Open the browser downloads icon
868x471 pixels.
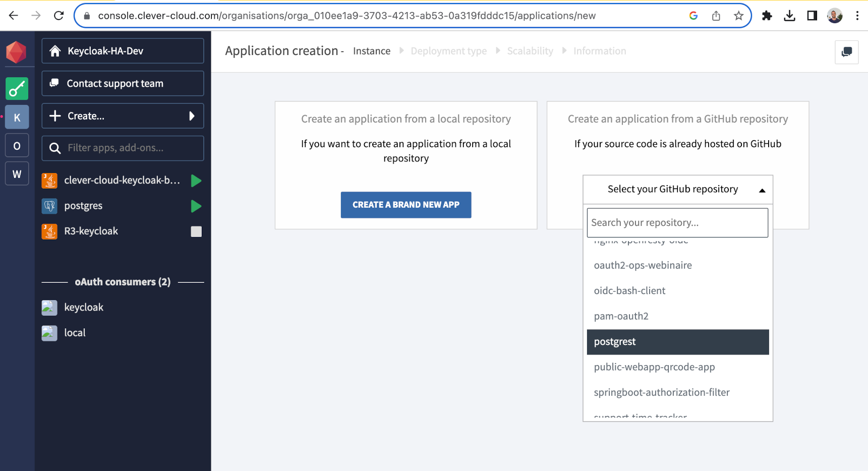click(790, 16)
